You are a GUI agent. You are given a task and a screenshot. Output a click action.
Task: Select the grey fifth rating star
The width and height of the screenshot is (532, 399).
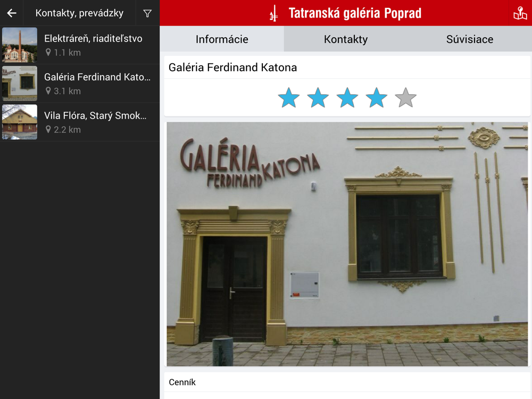[406, 98]
